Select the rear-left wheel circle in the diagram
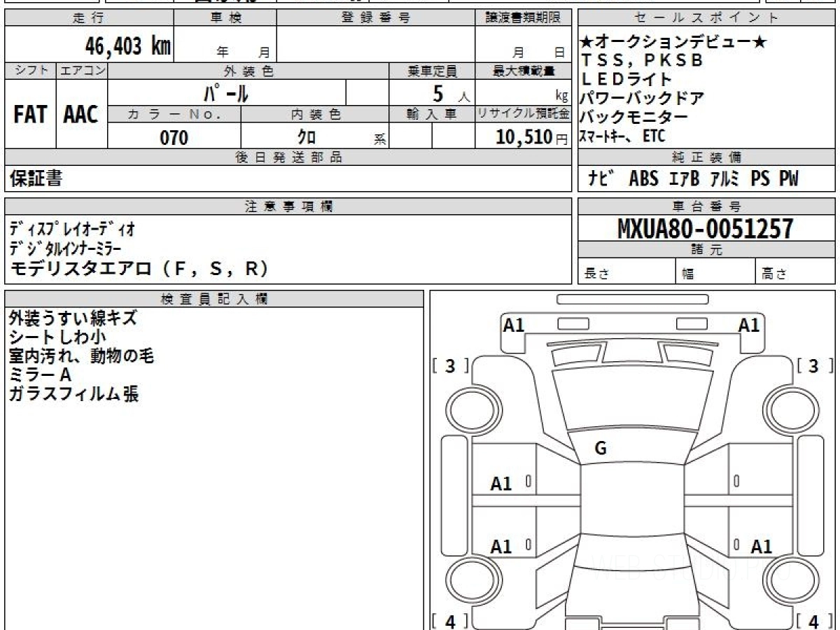840x630 pixels. pos(465,580)
